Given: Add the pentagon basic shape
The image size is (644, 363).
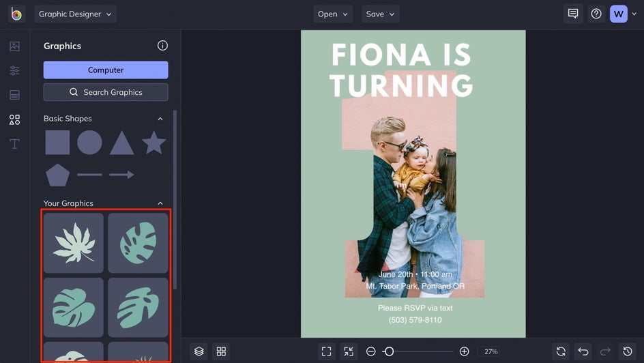Looking at the screenshot, I should tap(57, 175).
